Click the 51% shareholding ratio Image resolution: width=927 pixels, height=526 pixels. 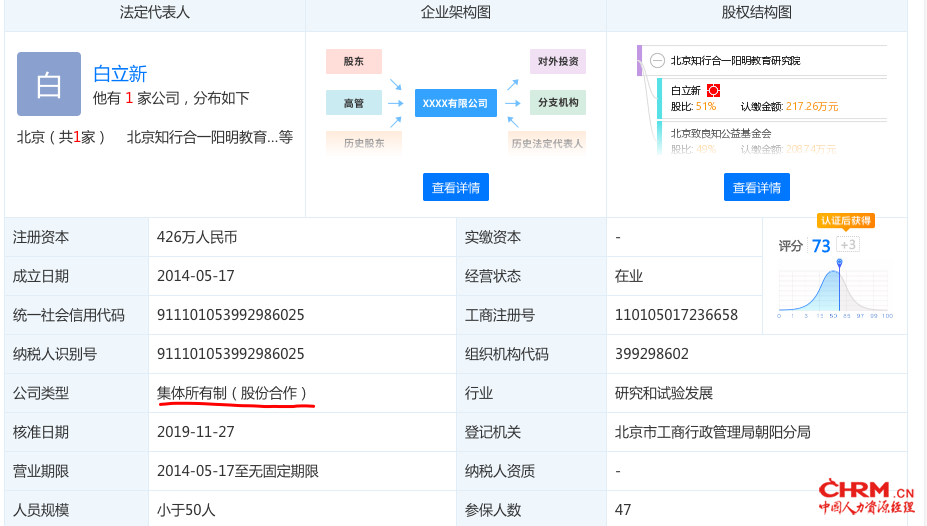pos(706,106)
